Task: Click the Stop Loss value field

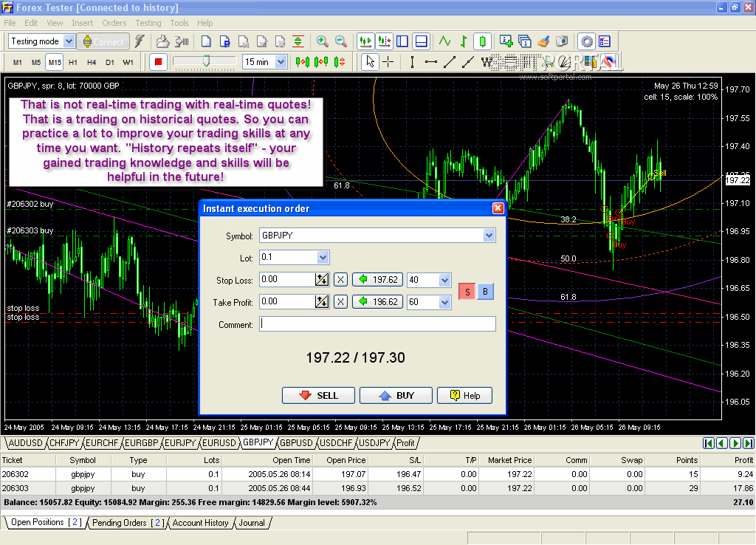Action: [287, 279]
